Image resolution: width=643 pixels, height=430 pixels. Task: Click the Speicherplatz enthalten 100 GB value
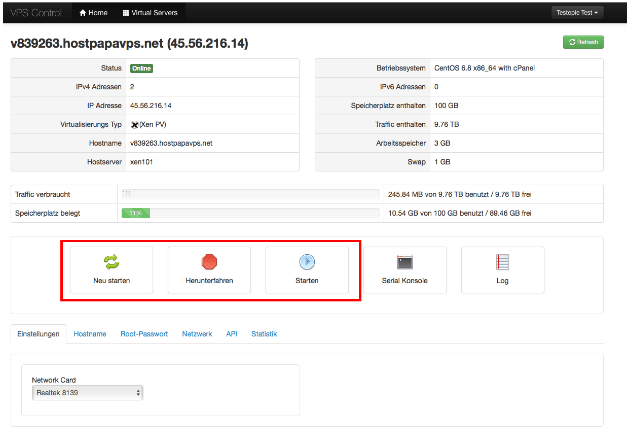446,106
